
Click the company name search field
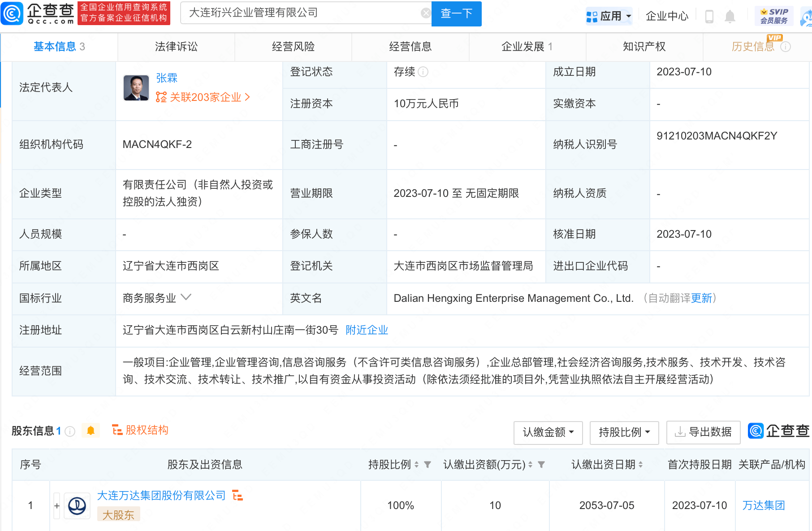coord(300,13)
